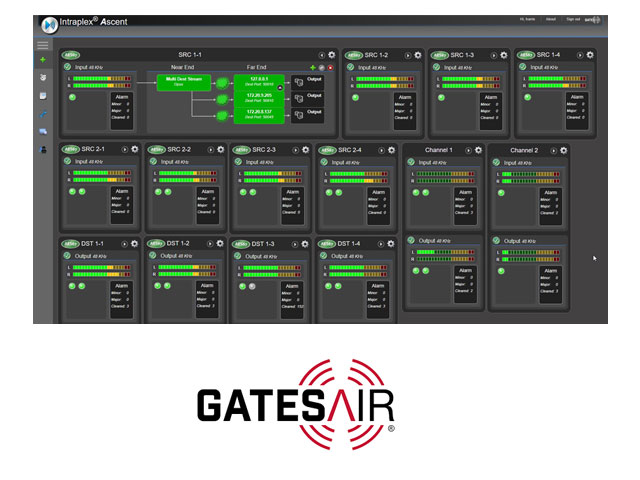The width and height of the screenshot is (640, 480).
Task: Click the gray stream indicator in DST 1-3
Action: [252, 287]
